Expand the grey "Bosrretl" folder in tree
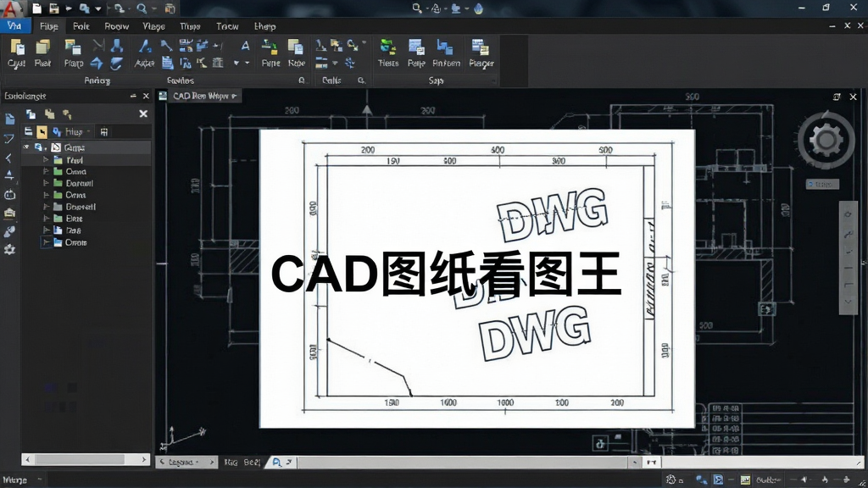This screenshot has width=868, height=488. pos(46,207)
